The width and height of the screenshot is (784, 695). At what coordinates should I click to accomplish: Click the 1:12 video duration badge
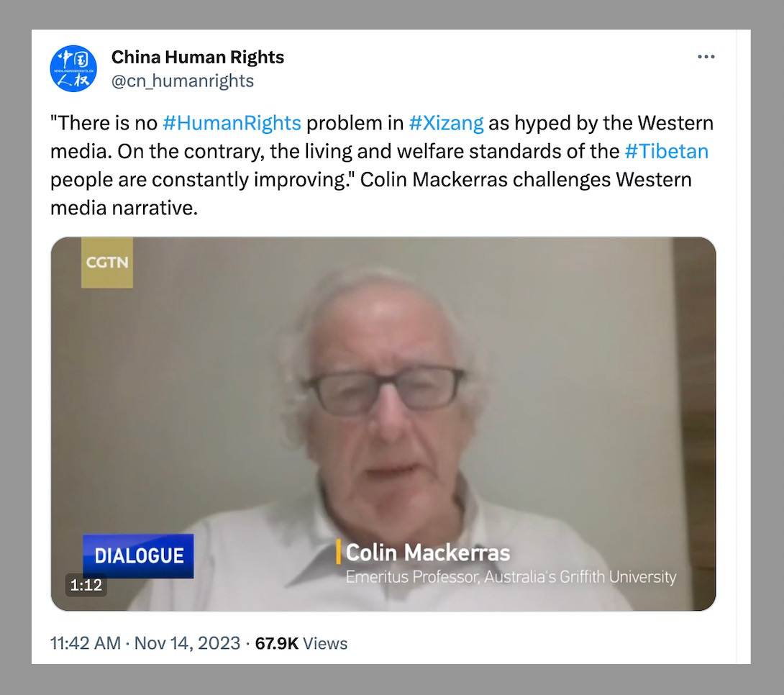click(86, 584)
